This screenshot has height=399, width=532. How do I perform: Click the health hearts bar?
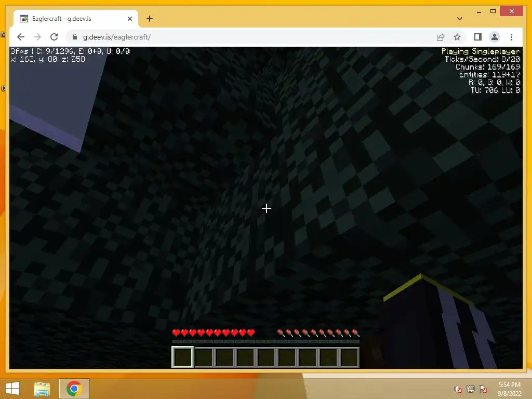tap(214, 333)
